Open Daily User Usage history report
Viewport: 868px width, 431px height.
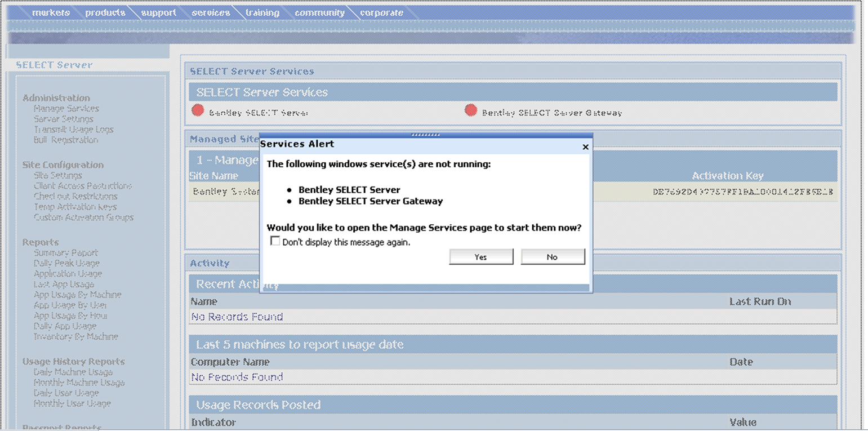tap(66, 393)
